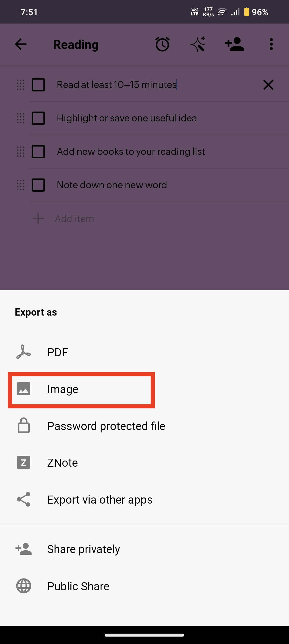289x644 pixels.
Task: Tap the back arrow icon
Action: point(21,44)
